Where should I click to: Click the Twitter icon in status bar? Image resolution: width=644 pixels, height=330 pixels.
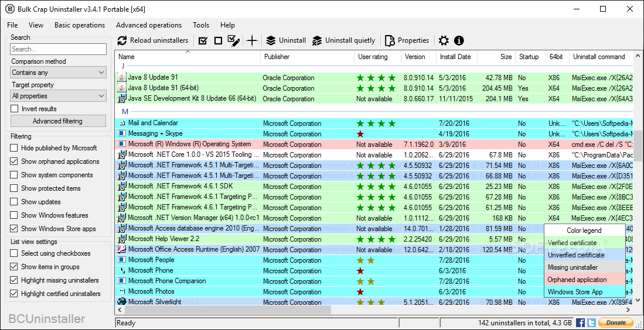click(x=591, y=322)
